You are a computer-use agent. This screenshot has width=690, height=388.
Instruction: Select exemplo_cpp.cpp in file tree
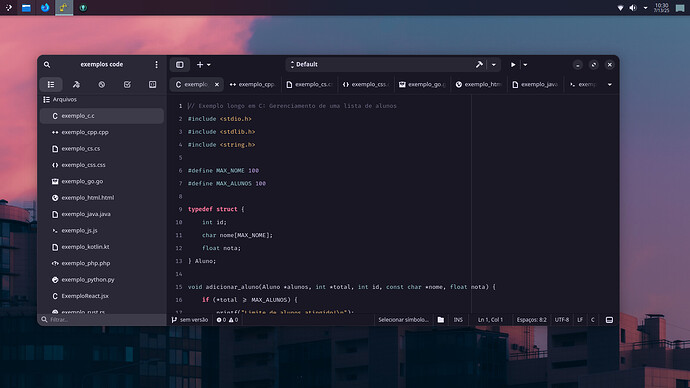(x=102, y=132)
